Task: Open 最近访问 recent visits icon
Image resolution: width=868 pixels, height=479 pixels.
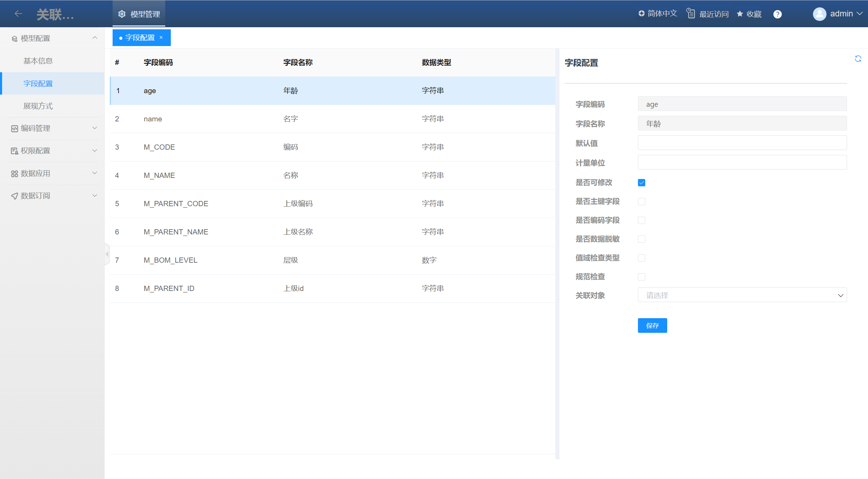Action: tap(691, 14)
